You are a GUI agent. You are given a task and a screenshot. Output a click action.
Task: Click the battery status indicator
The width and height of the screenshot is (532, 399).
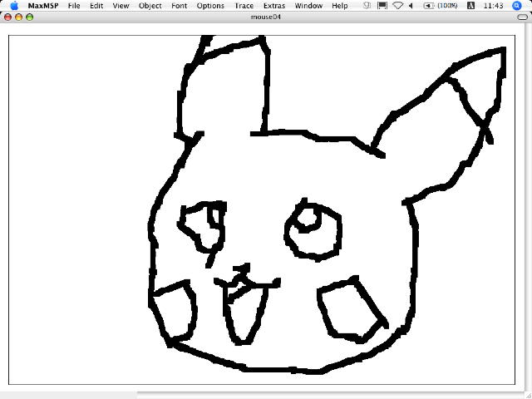point(440,6)
